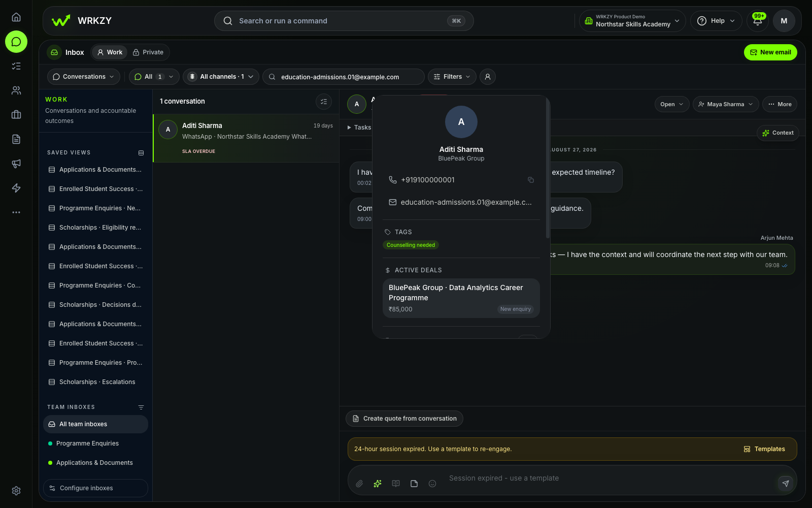This screenshot has height=508, width=812.
Task: Open the contacts people rail icon
Action: 16,90
